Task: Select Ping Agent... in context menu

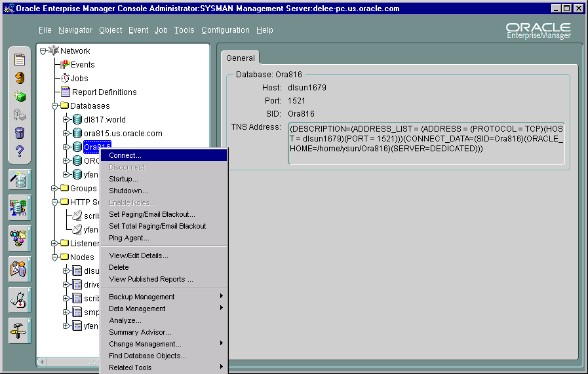Action: click(129, 238)
